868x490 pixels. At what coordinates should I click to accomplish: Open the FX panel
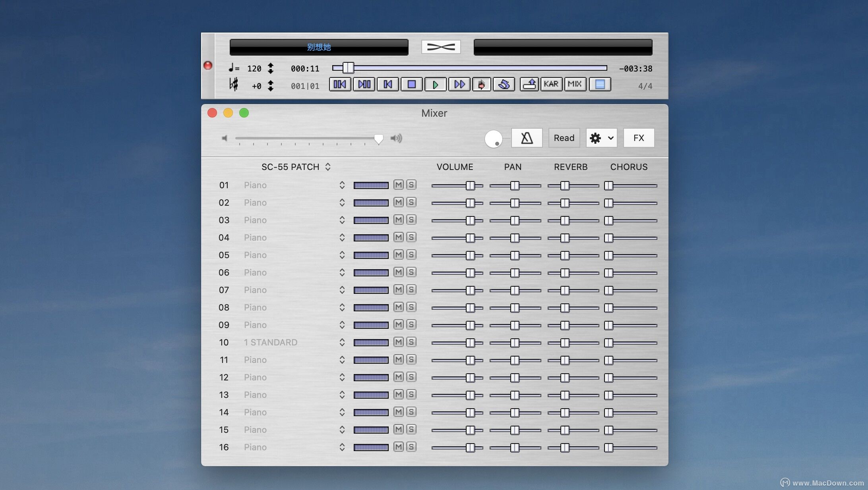(639, 137)
